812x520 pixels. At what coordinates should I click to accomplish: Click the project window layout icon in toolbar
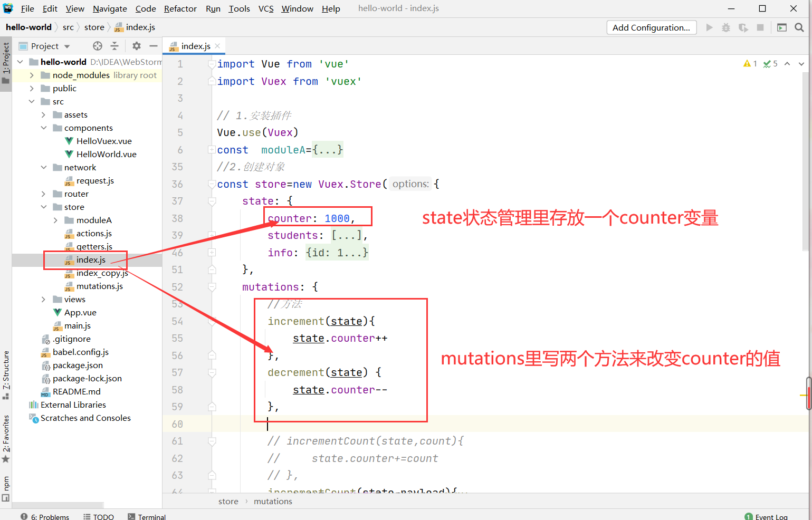[x=782, y=27]
